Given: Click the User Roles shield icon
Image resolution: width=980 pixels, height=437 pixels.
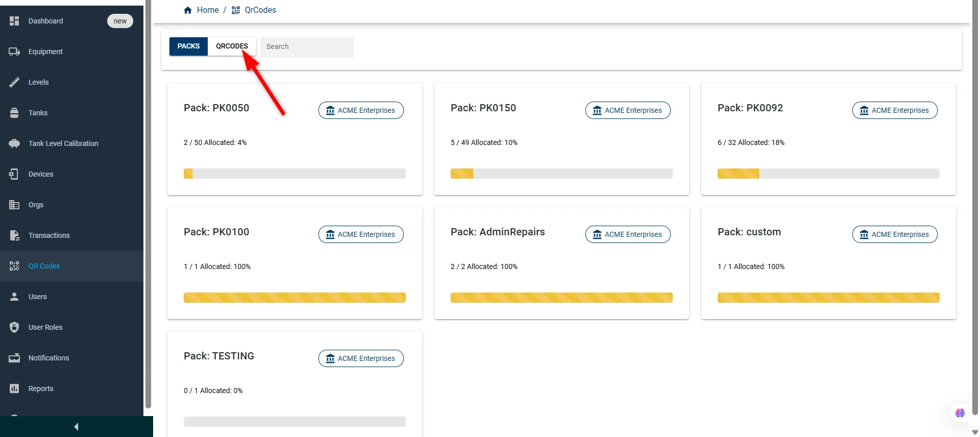Looking at the screenshot, I should pyautogui.click(x=14, y=327).
